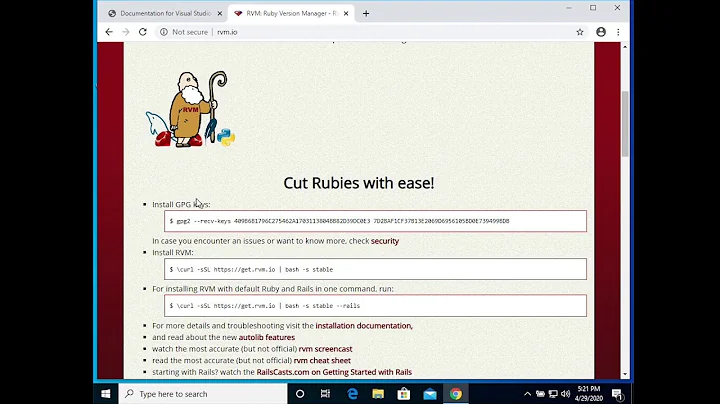720x404 pixels.
Task: Open the Windows Start menu
Action: 106,394
